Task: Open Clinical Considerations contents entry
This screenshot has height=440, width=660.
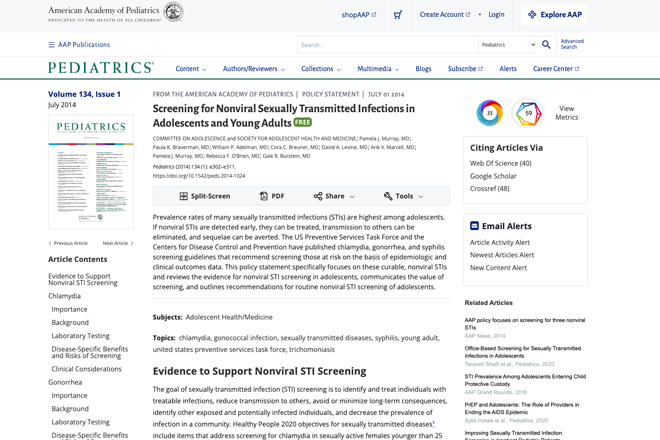Action: tap(86, 369)
